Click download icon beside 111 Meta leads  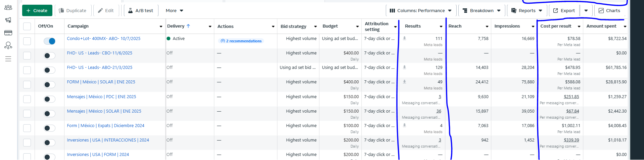click(404, 38)
